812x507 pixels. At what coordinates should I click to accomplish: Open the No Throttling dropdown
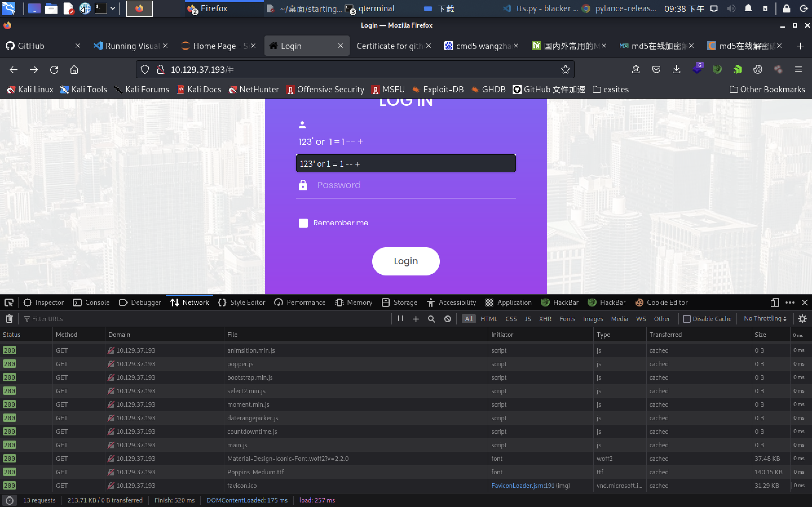click(765, 319)
